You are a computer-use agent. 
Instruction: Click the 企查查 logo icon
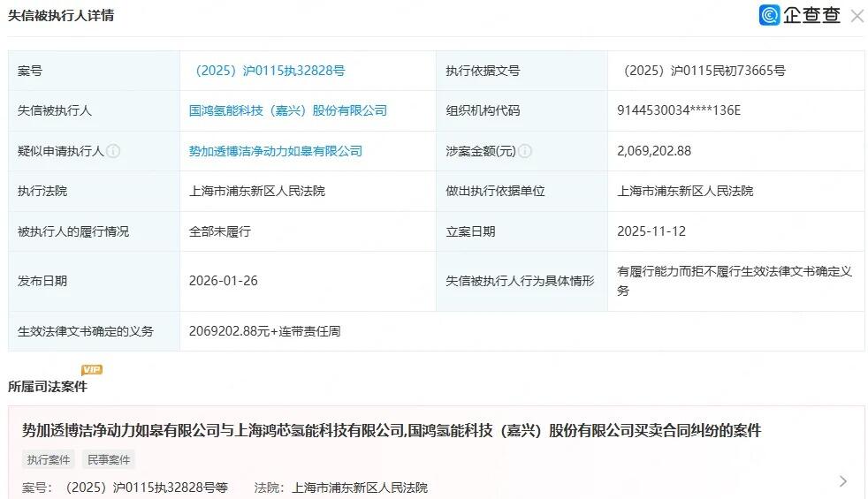[770, 15]
